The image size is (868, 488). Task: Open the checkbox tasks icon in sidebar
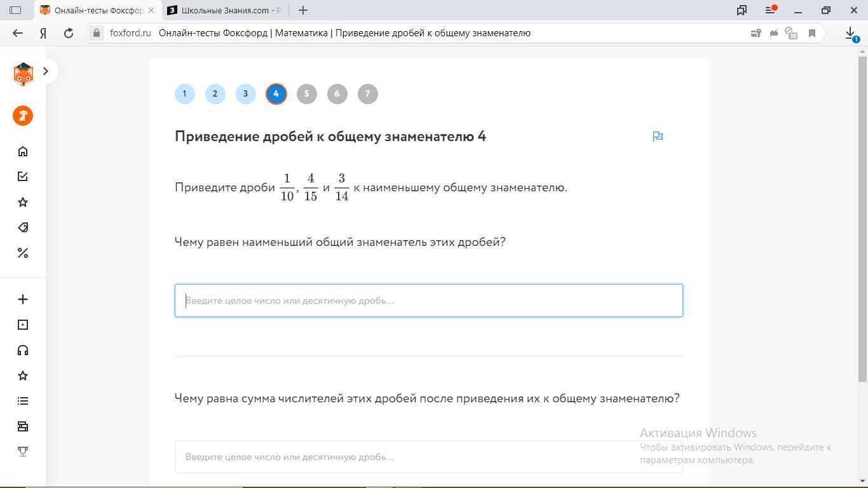tap(23, 177)
